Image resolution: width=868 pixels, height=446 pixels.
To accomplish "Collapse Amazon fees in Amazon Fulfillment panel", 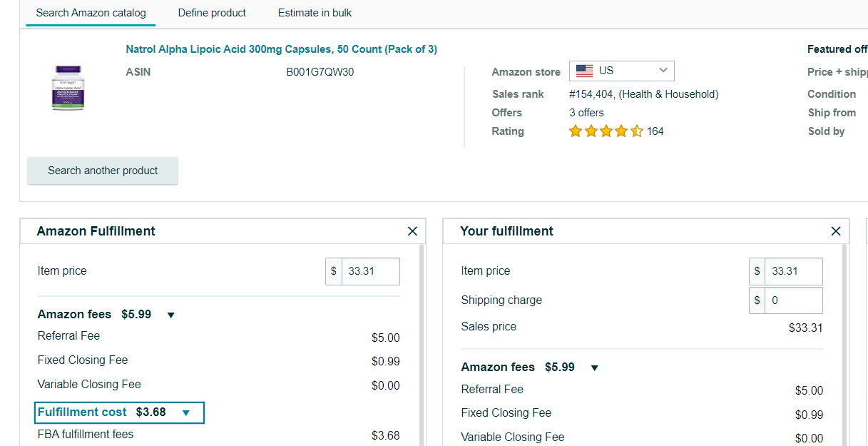I will (x=170, y=315).
